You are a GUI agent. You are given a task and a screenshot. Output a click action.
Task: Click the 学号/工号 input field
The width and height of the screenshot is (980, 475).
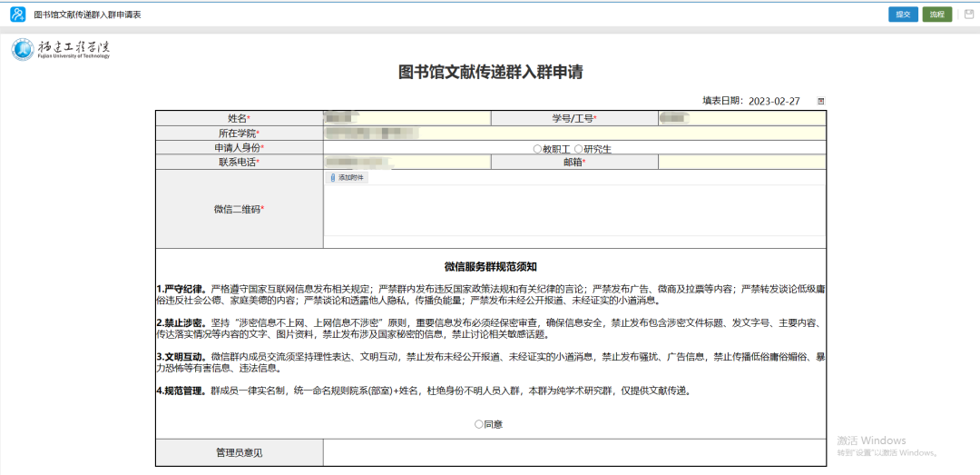point(742,118)
